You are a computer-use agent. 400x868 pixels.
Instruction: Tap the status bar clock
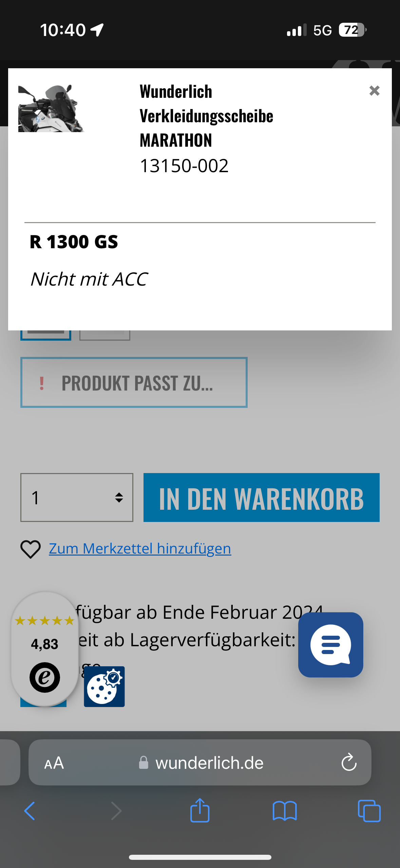[63, 30]
